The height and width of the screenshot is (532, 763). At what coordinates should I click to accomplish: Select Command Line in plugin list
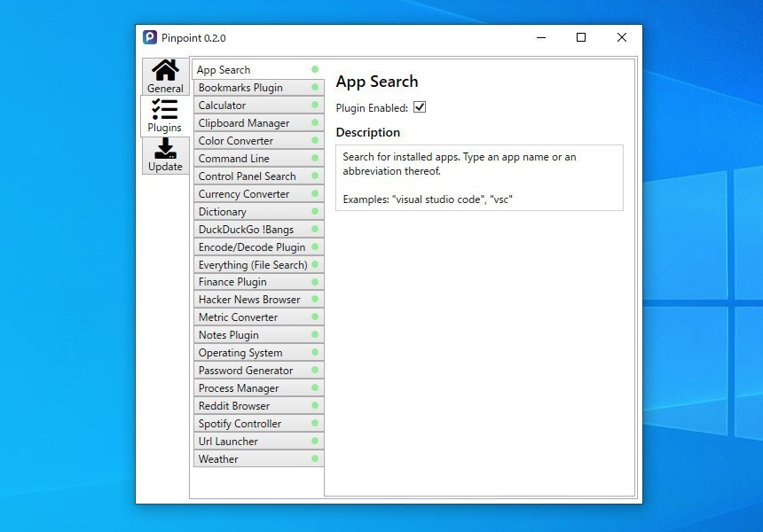click(234, 159)
